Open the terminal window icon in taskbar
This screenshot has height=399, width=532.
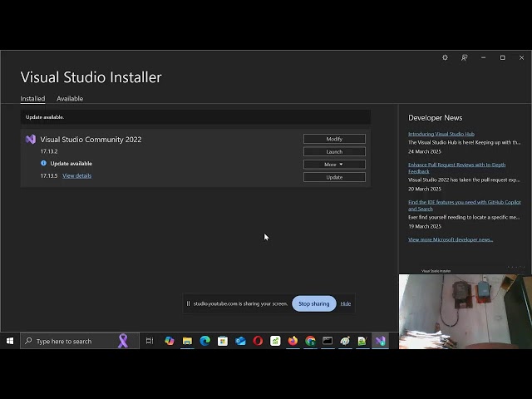tap(328, 341)
